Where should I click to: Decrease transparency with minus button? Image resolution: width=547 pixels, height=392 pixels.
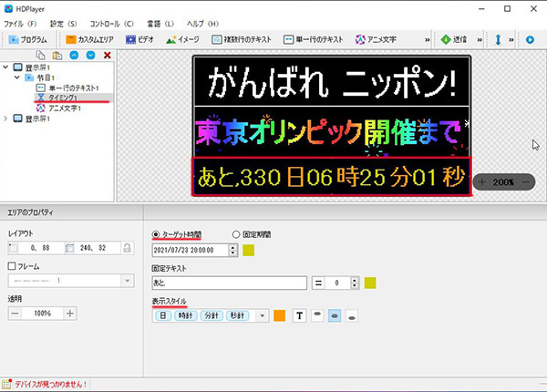pyautogui.click(x=15, y=314)
